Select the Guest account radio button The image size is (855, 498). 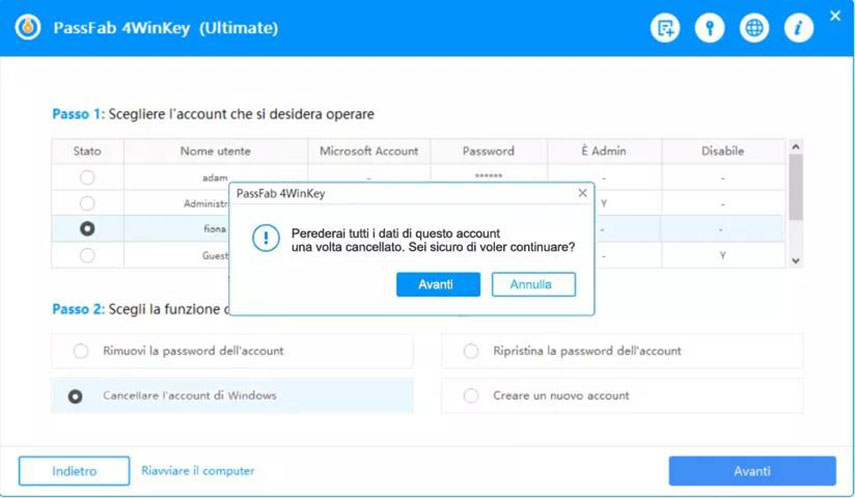point(87,255)
